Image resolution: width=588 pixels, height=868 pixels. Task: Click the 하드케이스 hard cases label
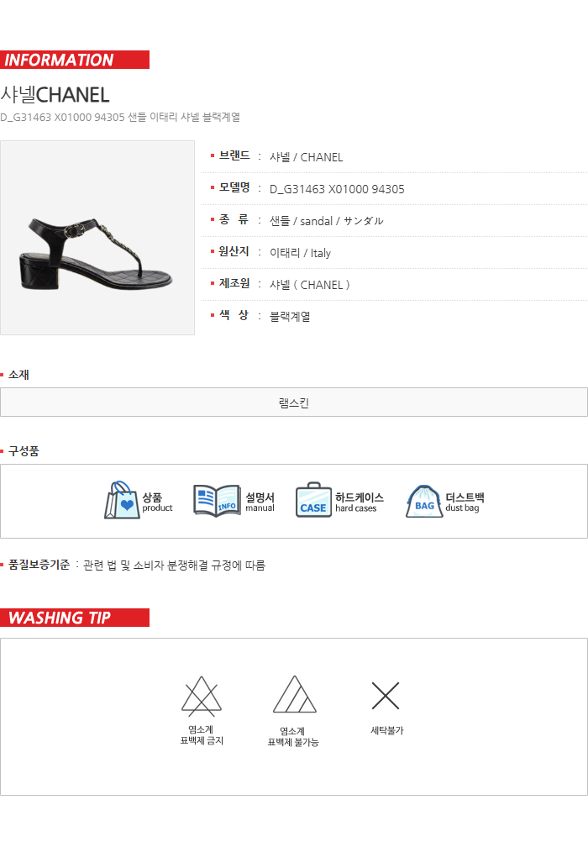click(x=359, y=502)
